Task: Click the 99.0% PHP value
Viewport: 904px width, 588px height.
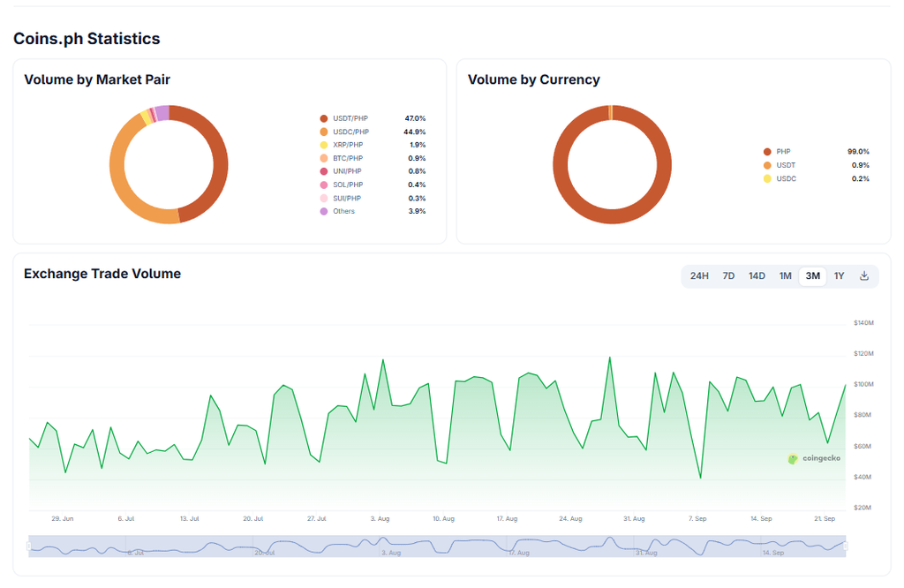Action: pos(858,152)
